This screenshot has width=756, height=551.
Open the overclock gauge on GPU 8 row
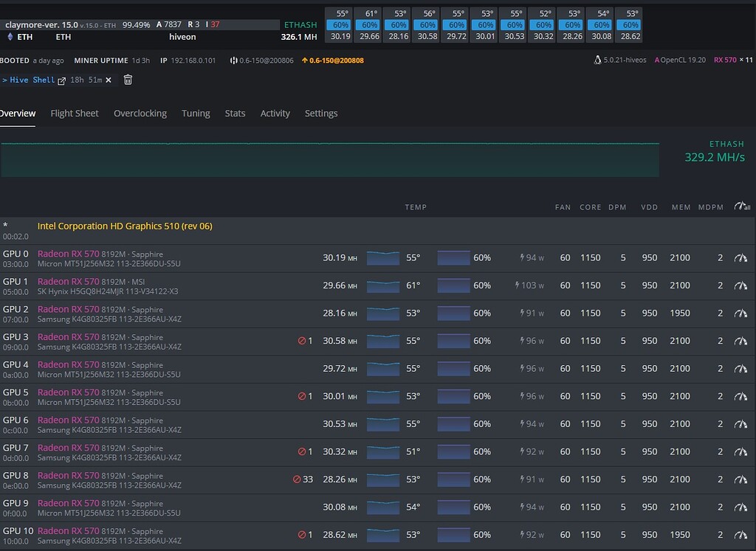(740, 479)
